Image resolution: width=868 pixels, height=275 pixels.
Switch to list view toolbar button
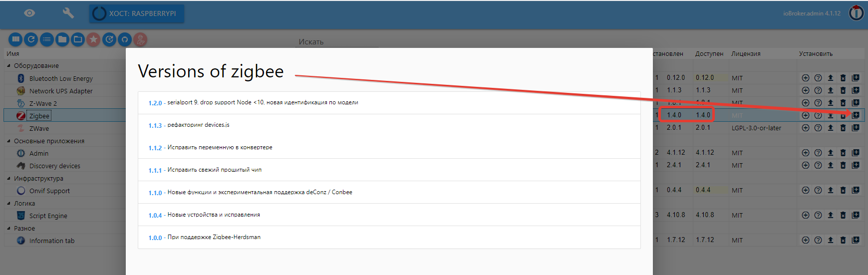[47, 39]
